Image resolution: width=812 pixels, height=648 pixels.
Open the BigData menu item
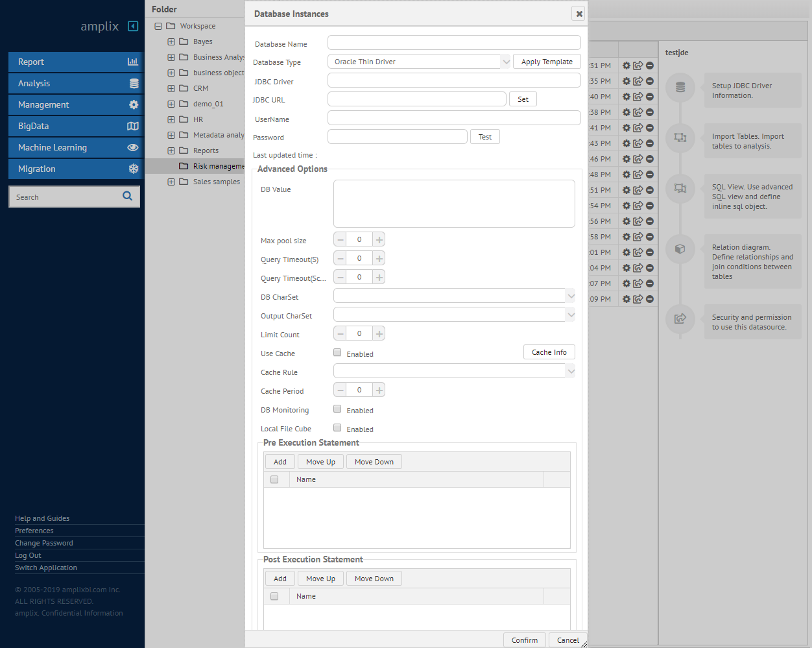(75, 126)
